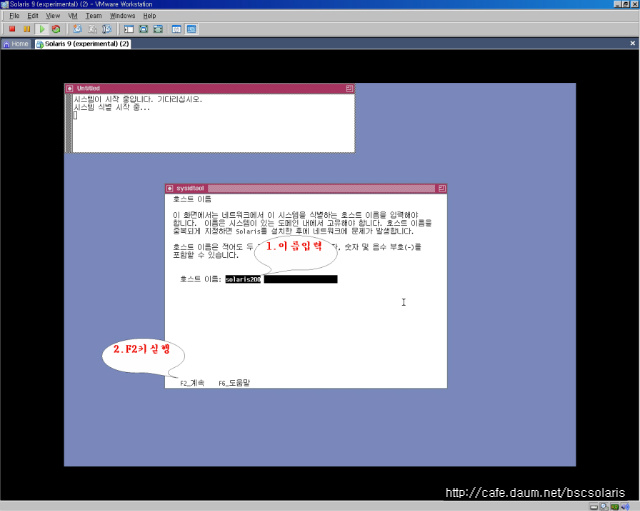This screenshot has width=640, height=511.
Task: Click the Quick Switch mode icon
Action: click(143, 29)
